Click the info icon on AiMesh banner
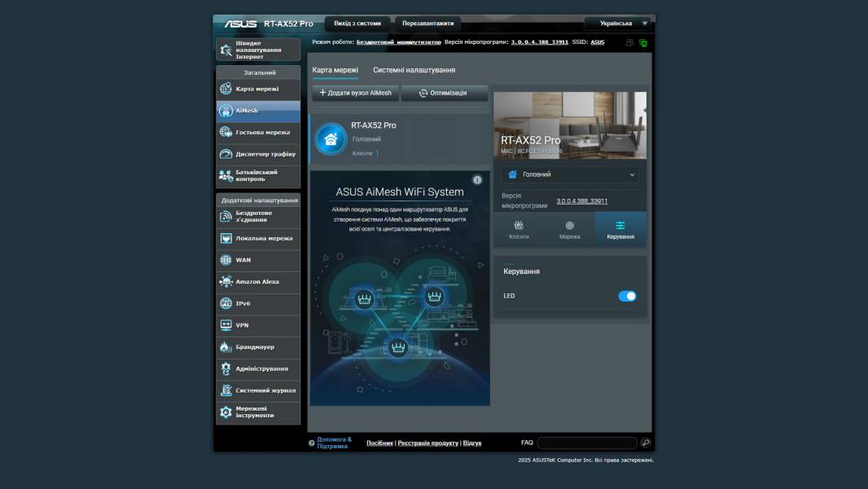The width and height of the screenshot is (868, 489). (477, 180)
